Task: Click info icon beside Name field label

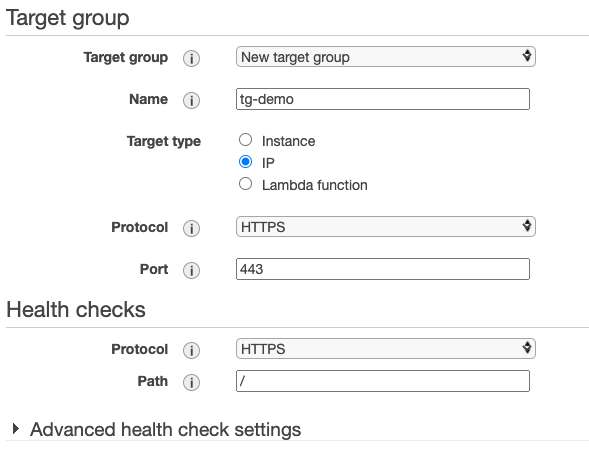Action: click(x=191, y=100)
